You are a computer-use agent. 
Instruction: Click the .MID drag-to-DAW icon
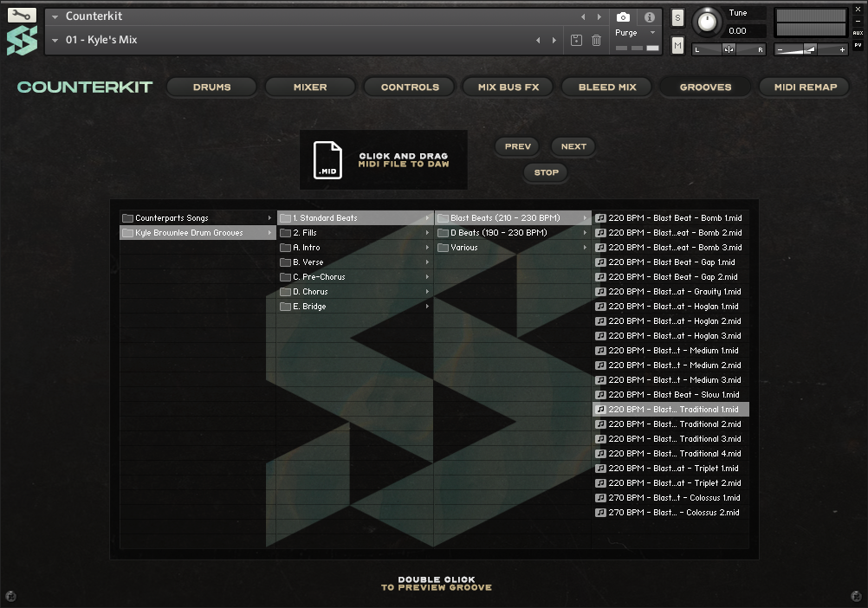(327, 159)
